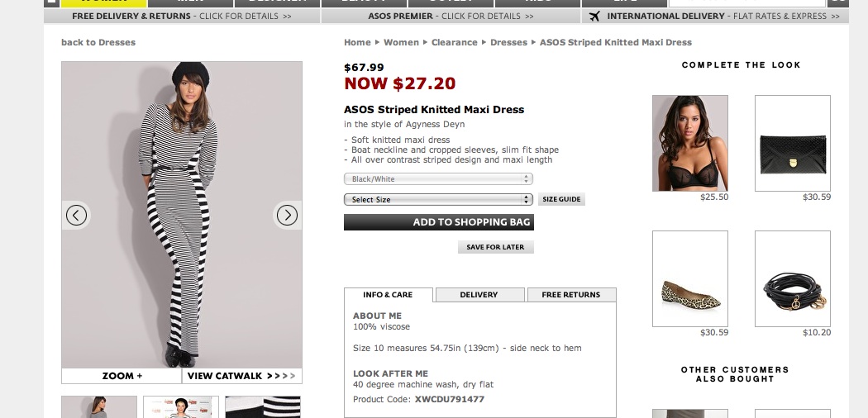Click Add to Shopping Bag button
The height and width of the screenshot is (418, 868).
(438, 222)
